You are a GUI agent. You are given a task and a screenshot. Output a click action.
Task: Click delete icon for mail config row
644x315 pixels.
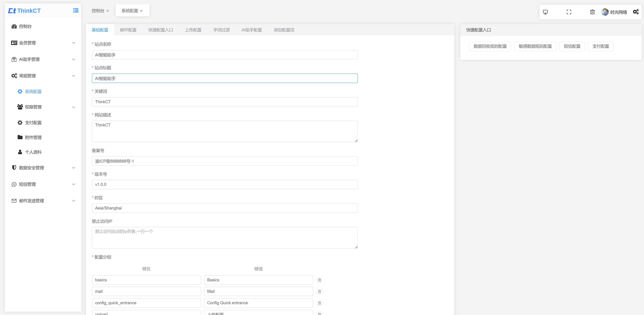coord(320,292)
